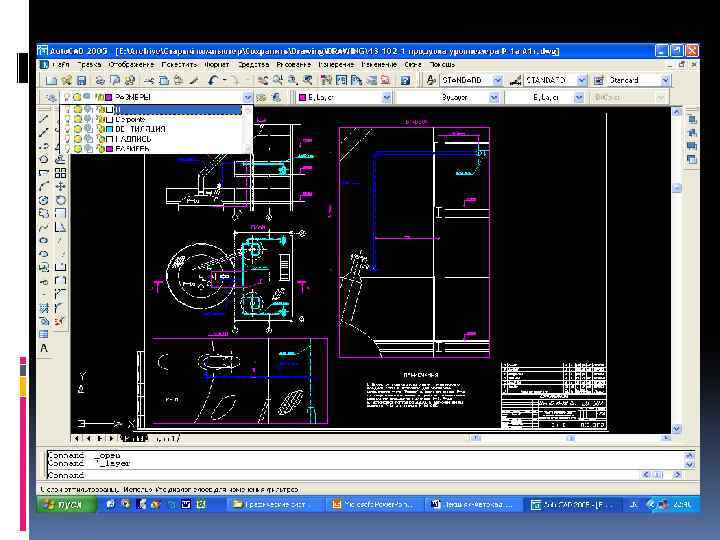Click the Table Style manager icon

point(598,81)
